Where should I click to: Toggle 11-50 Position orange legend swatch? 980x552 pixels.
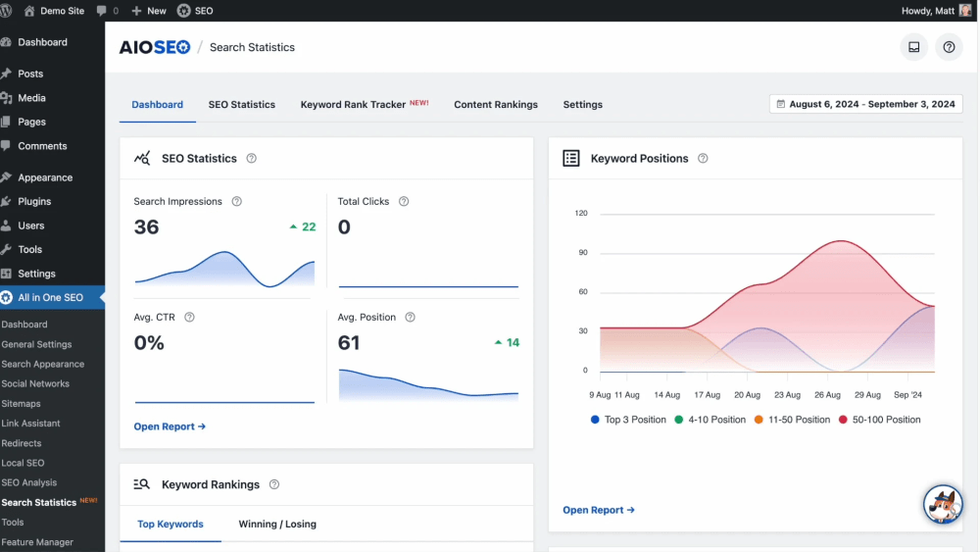coord(759,420)
